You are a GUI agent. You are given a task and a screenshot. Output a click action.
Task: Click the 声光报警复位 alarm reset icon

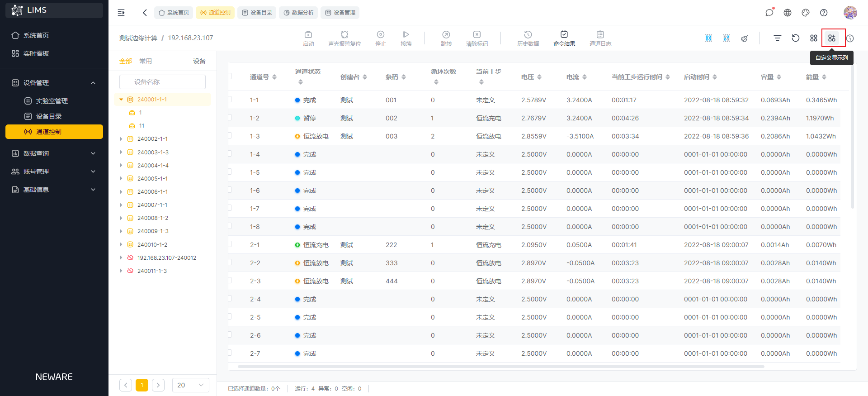[x=344, y=34]
